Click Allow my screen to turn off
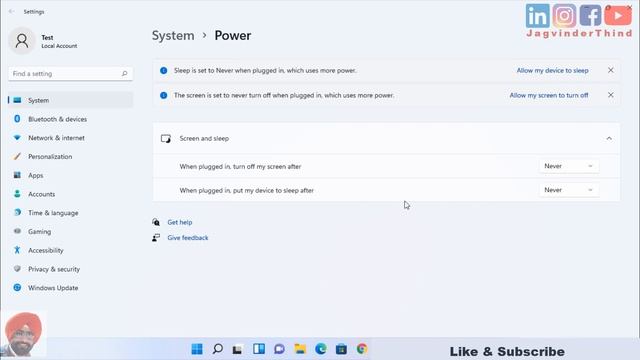Screen dimensions: 640x360 [x=549, y=95]
